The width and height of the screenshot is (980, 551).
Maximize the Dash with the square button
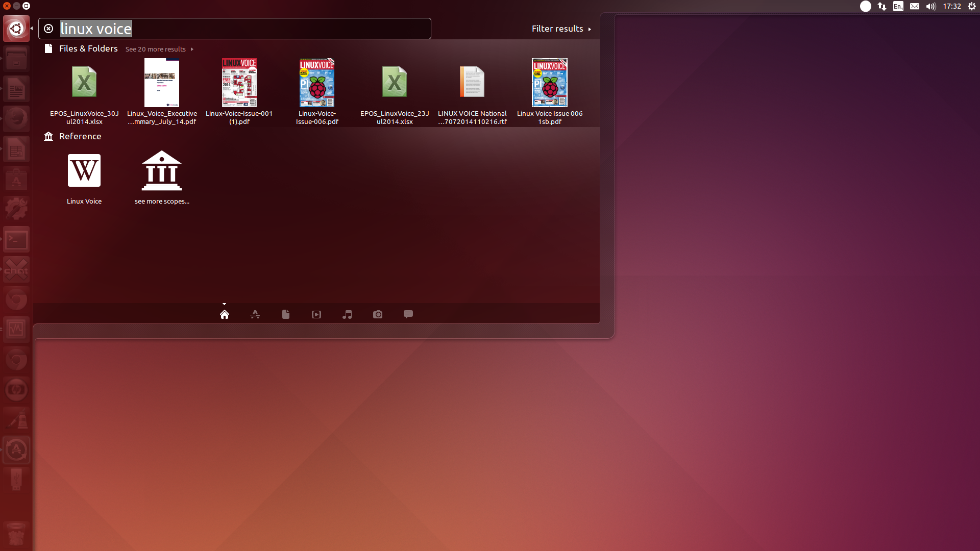pos(27,6)
